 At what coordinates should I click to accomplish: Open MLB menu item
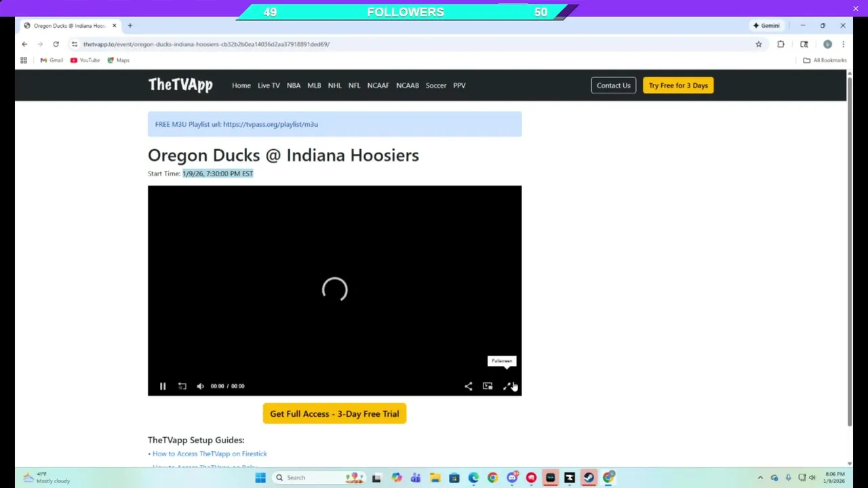click(314, 85)
